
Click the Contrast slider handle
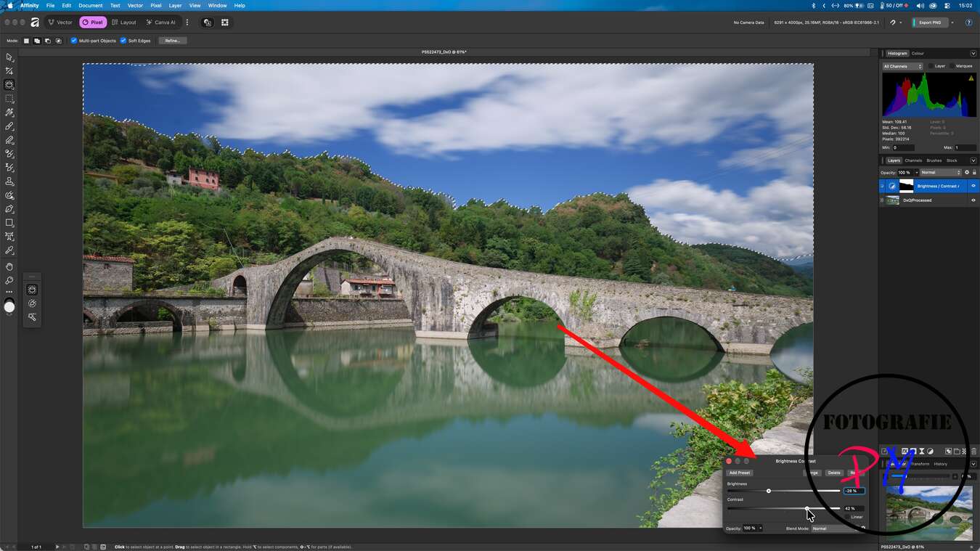click(807, 508)
